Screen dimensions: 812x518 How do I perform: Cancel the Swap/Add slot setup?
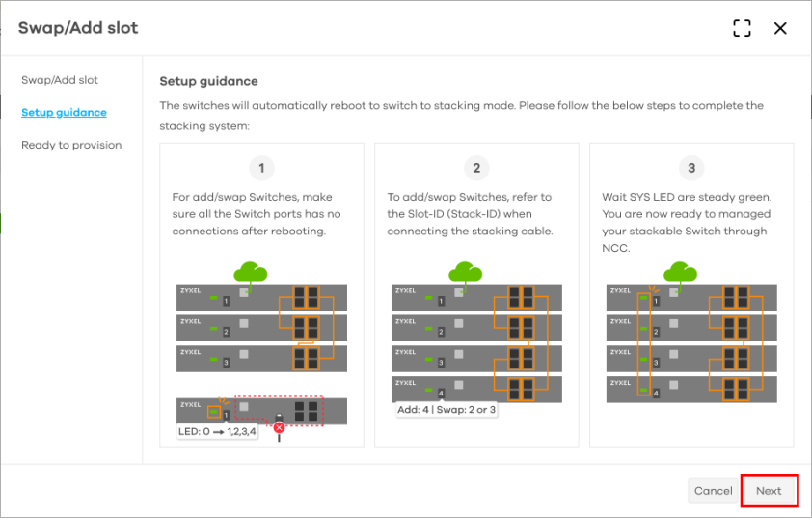tap(713, 491)
